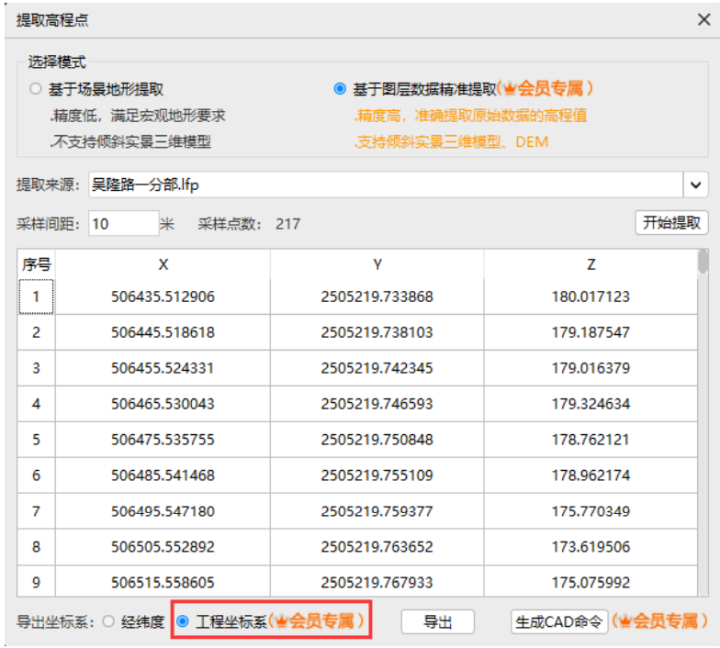Select 基于图层数据精准提取 radio option

tap(340, 89)
